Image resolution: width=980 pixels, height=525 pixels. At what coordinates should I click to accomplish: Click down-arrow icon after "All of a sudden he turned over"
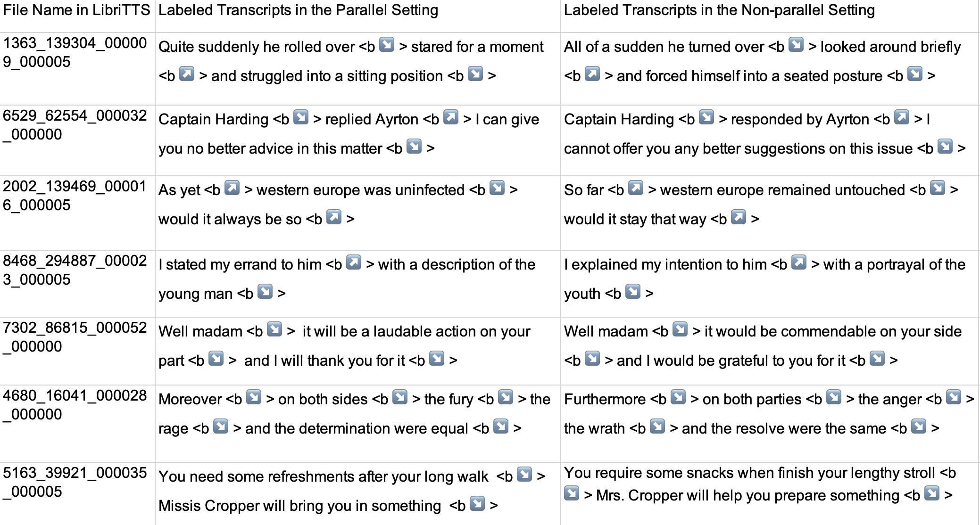(796, 45)
